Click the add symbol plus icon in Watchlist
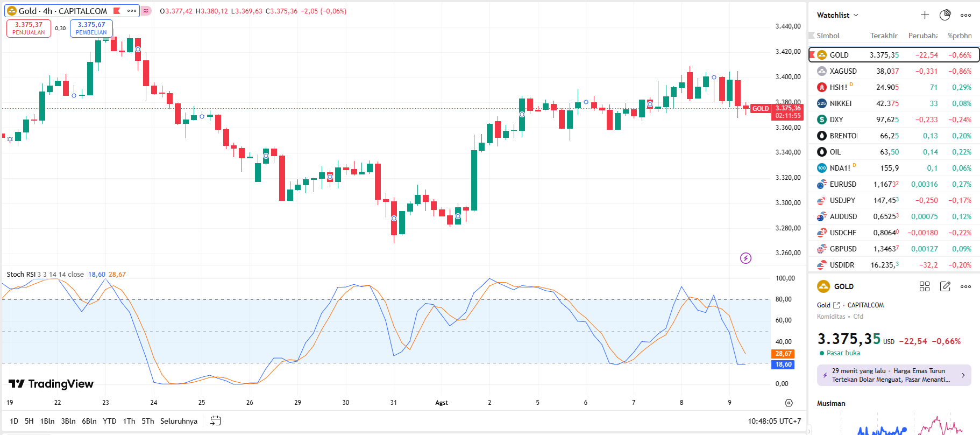This screenshot has height=435, width=980. click(925, 15)
